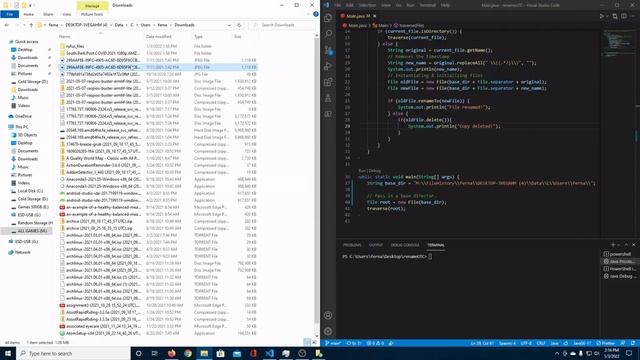Click the Windows taskbar search box

(x=73, y=353)
